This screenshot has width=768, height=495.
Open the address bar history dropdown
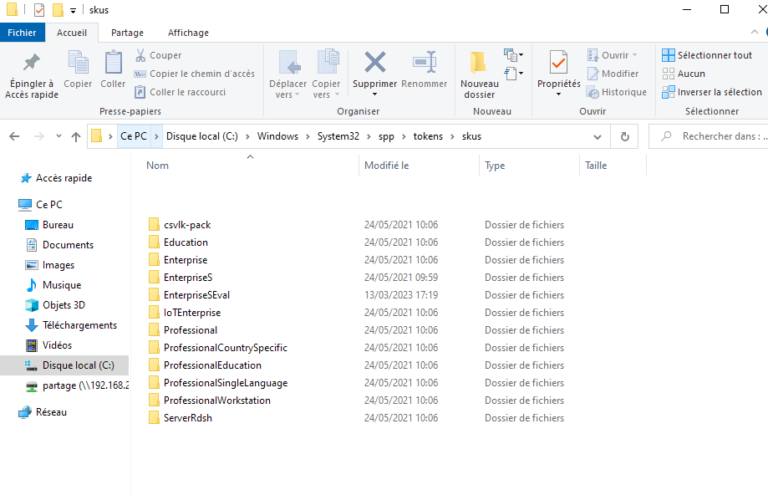(600, 136)
